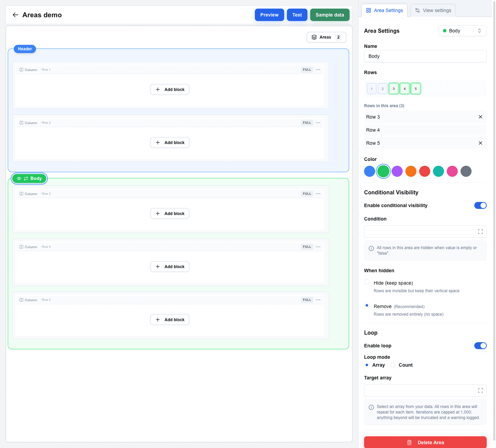This screenshot has width=496, height=448.
Task: Click the red Delete Area button
Action: point(425,442)
